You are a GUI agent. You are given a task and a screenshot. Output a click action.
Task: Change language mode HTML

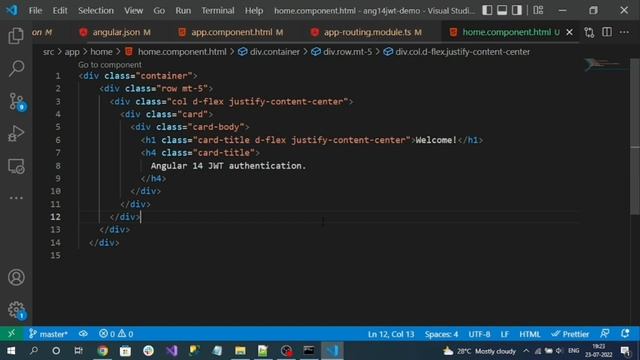tap(530, 334)
